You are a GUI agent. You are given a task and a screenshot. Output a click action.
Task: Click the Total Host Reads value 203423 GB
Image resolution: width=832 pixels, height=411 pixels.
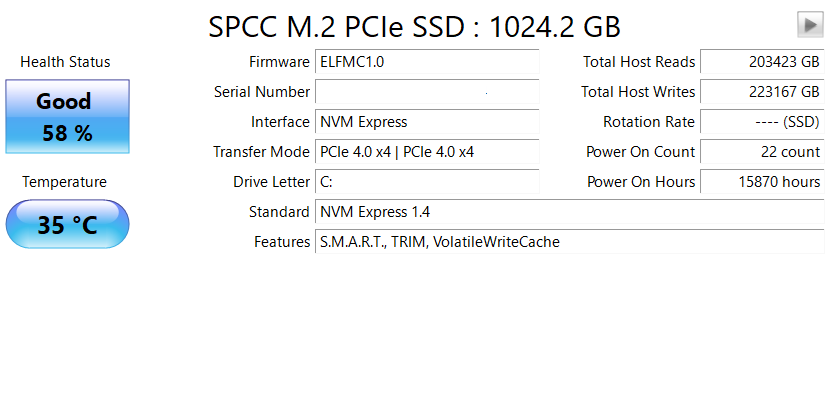coord(762,62)
